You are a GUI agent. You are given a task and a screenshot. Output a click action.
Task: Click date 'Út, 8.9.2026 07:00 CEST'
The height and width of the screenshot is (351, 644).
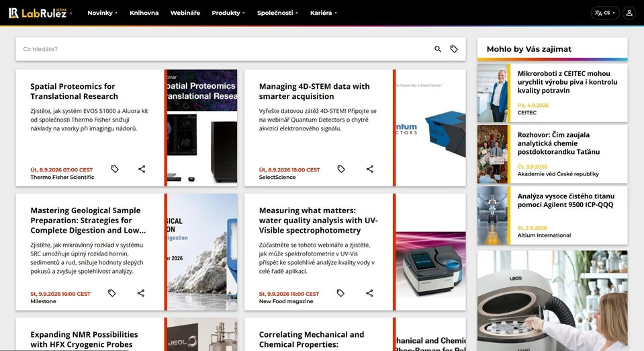click(x=62, y=169)
